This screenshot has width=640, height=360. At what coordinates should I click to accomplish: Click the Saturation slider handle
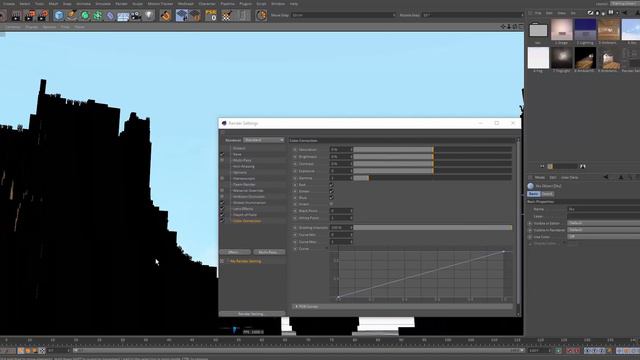pyautogui.click(x=433, y=150)
